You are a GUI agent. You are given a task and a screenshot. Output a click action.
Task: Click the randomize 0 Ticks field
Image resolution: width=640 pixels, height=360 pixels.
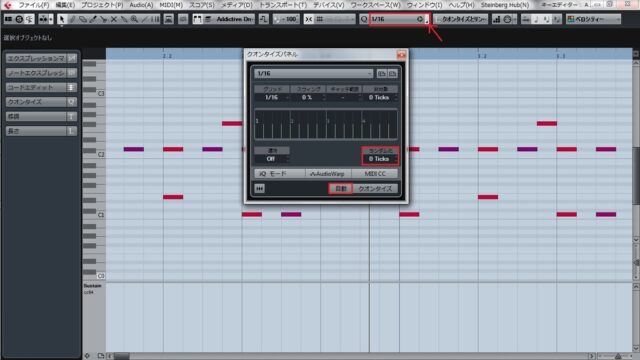[380, 158]
